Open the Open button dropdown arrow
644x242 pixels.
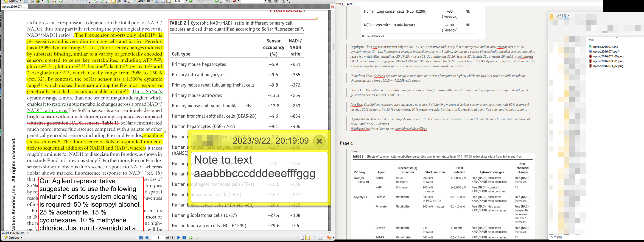click(x=21, y=1)
